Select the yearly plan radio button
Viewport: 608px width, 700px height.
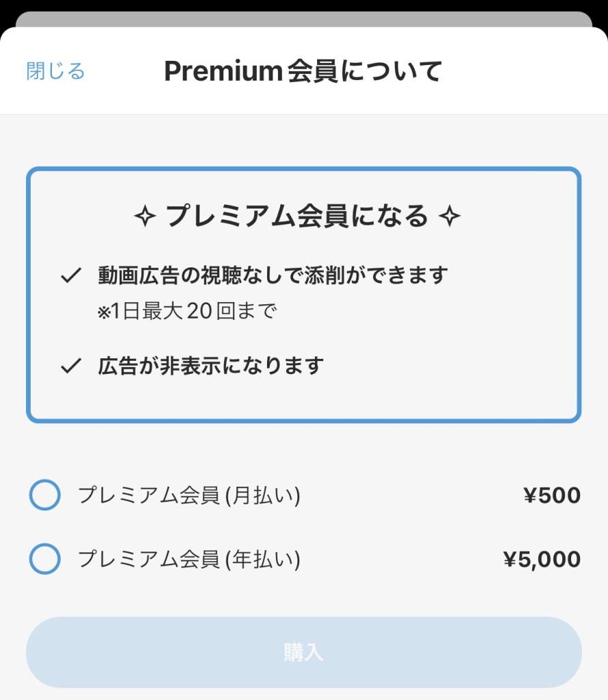coord(45,558)
